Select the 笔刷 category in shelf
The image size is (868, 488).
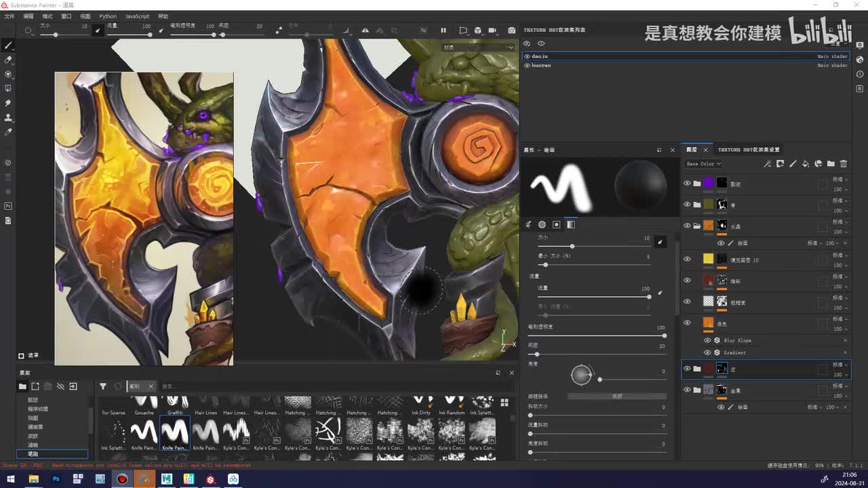pos(52,454)
